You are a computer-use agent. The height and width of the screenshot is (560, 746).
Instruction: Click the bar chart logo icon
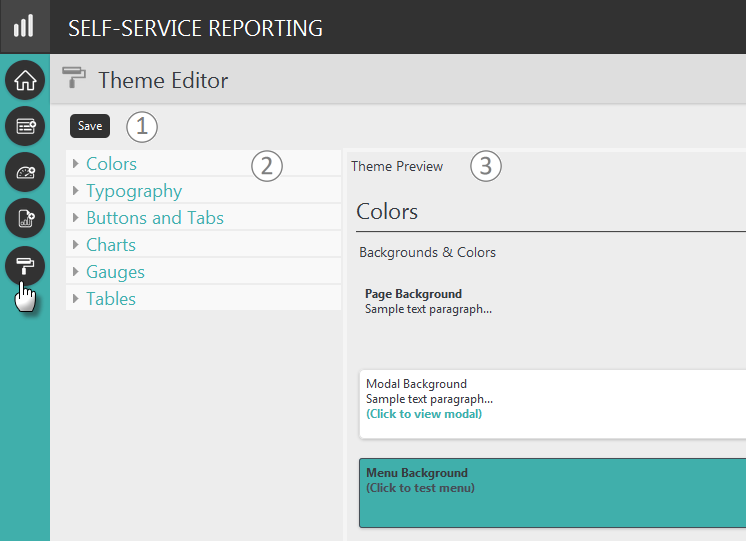24,26
